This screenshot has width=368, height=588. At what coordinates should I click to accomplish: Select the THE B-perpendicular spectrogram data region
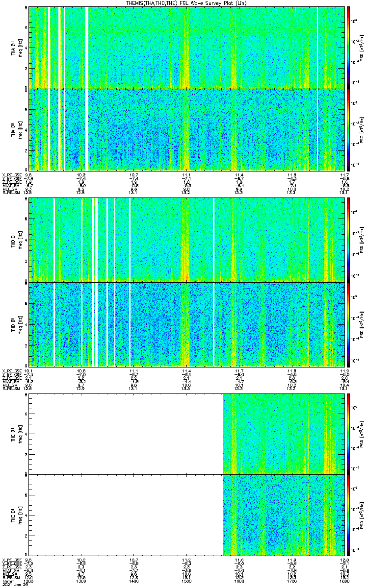click(x=284, y=434)
